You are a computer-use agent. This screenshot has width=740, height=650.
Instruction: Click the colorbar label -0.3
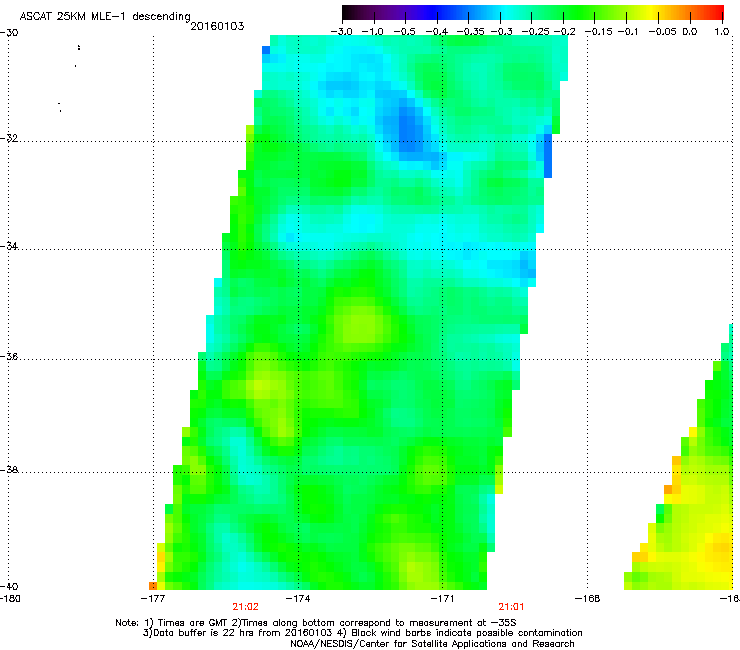point(501,32)
